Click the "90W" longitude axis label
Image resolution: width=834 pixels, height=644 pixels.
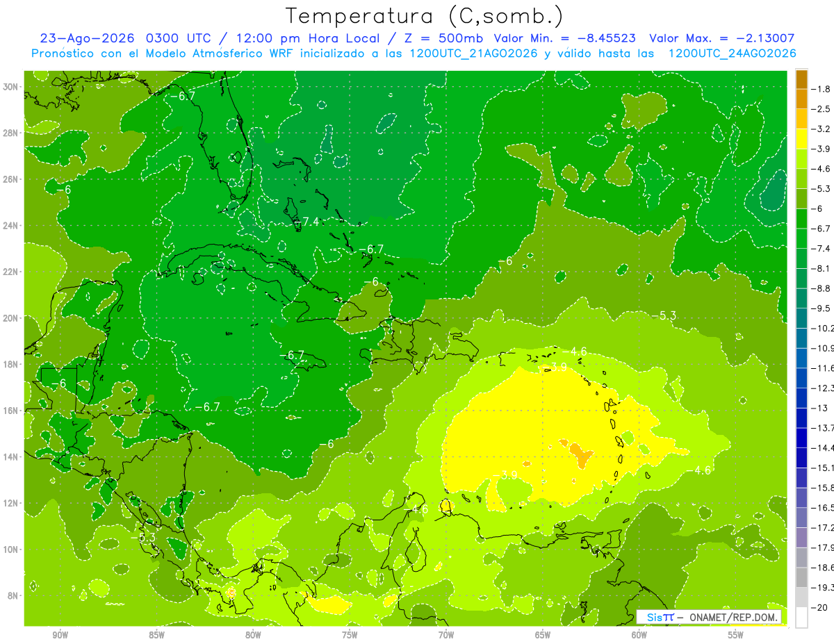[60, 635]
